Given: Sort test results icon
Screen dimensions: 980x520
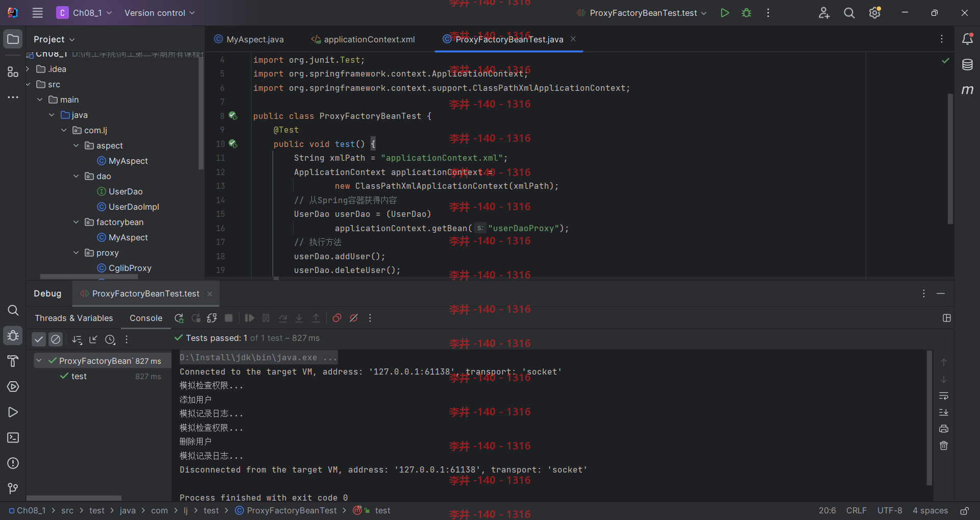Looking at the screenshot, I should 77,339.
